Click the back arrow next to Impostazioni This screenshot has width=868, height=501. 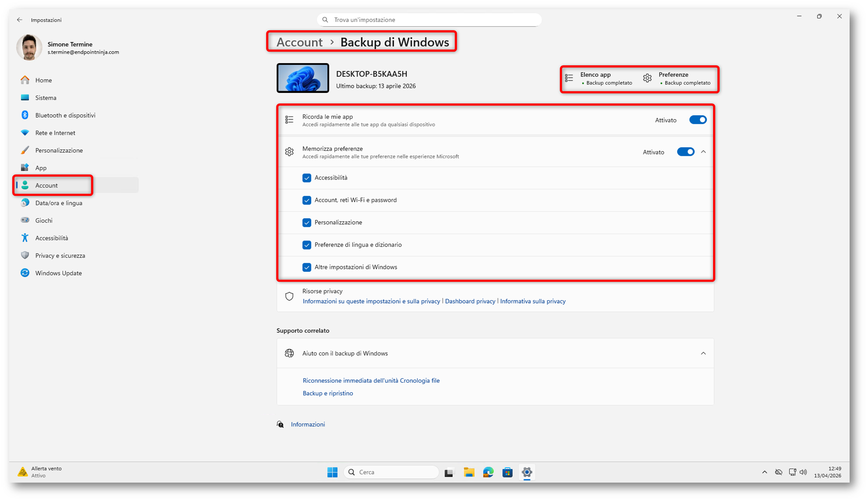(x=20, y=20)
